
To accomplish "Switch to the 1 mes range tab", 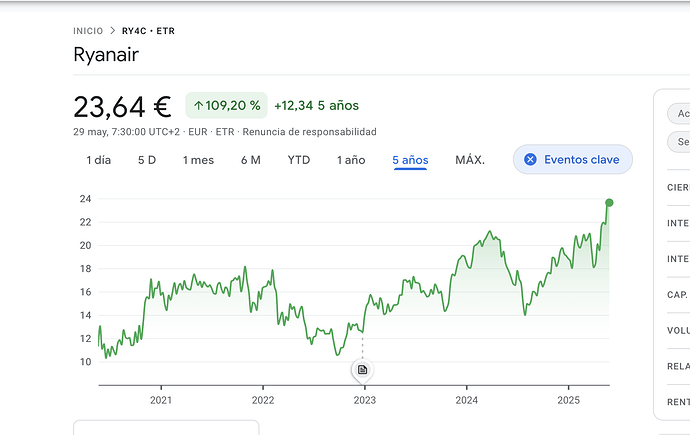I will coord(198,160).
